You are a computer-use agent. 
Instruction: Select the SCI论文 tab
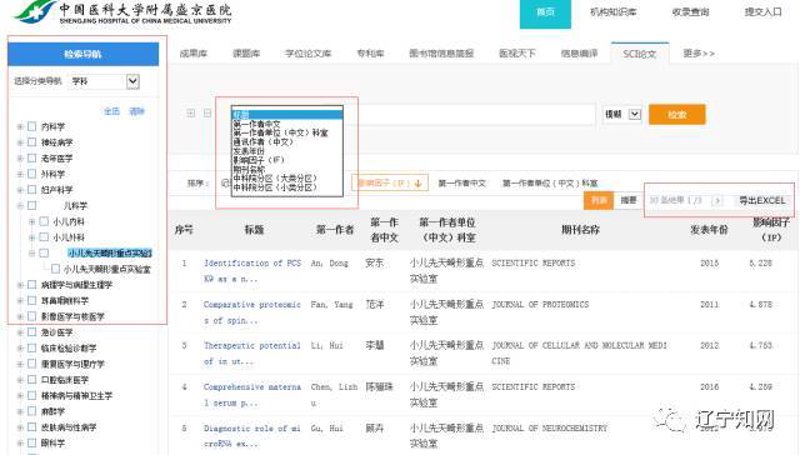[639, 53]
